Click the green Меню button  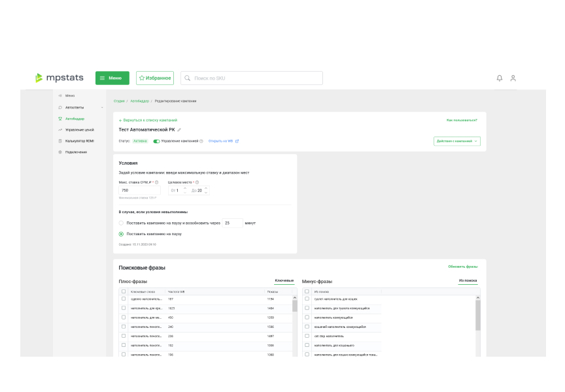112,78
